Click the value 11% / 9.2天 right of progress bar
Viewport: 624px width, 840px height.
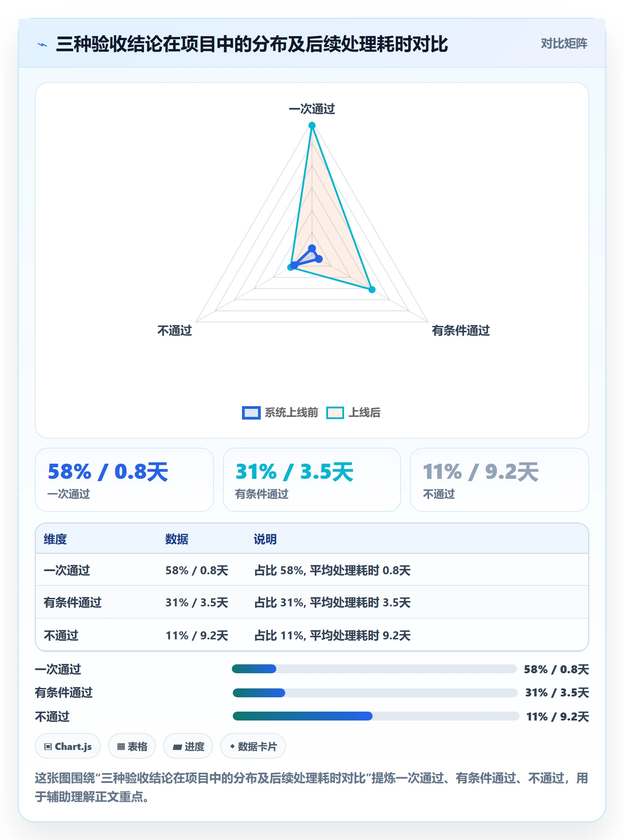point(558,716)
